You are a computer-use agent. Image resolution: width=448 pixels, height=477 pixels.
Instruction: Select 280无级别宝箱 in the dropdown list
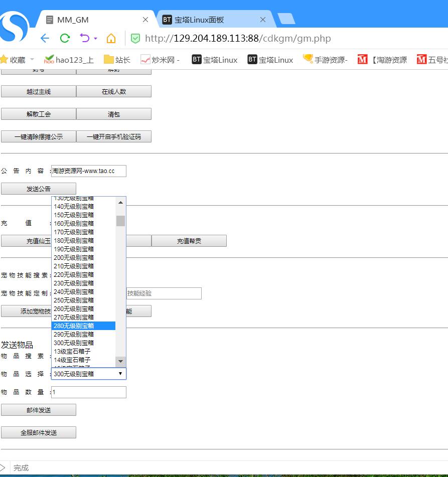point(83,326)
